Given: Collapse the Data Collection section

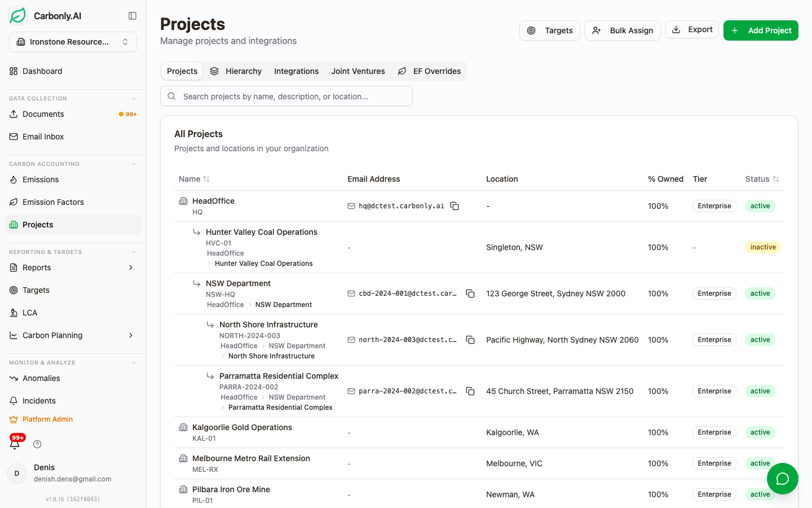Looking at the screenshot, I should pos(134,98).
